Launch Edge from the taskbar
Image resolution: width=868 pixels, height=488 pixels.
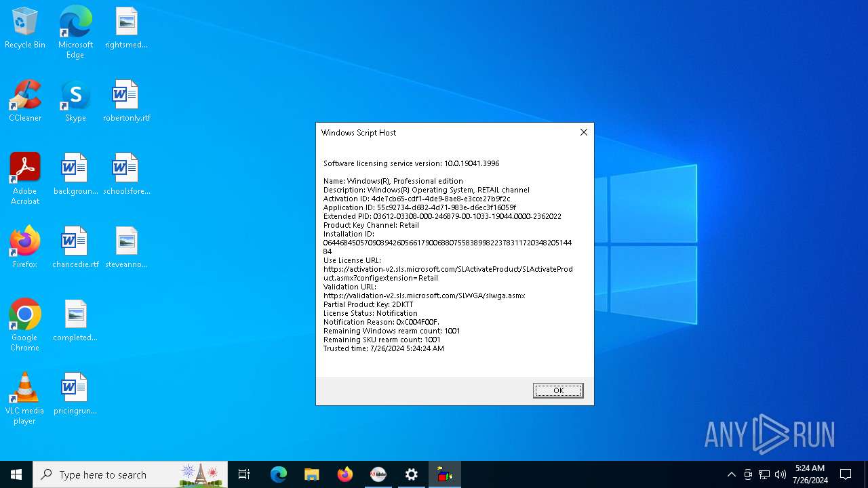point(279,474)
